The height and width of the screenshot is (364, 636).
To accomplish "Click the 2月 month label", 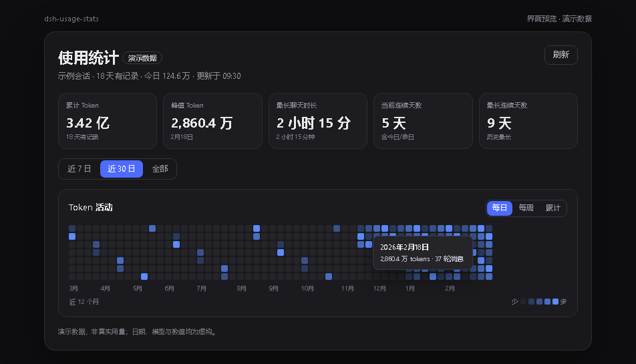I will click(x=450, y=289).
